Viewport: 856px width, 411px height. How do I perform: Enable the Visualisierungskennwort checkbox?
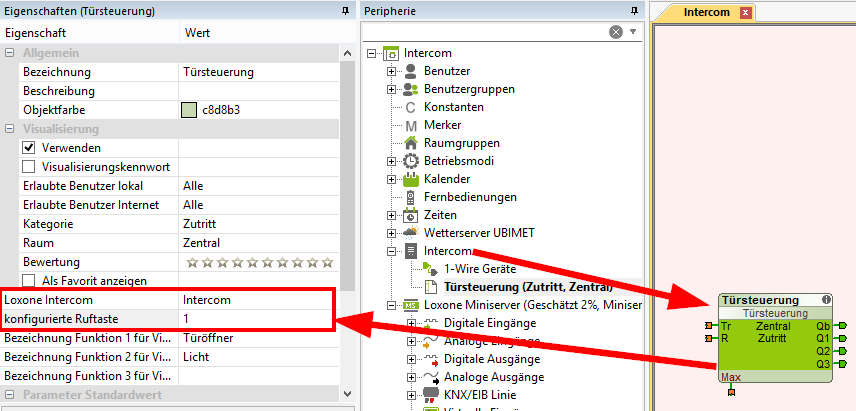coord(29,166)
